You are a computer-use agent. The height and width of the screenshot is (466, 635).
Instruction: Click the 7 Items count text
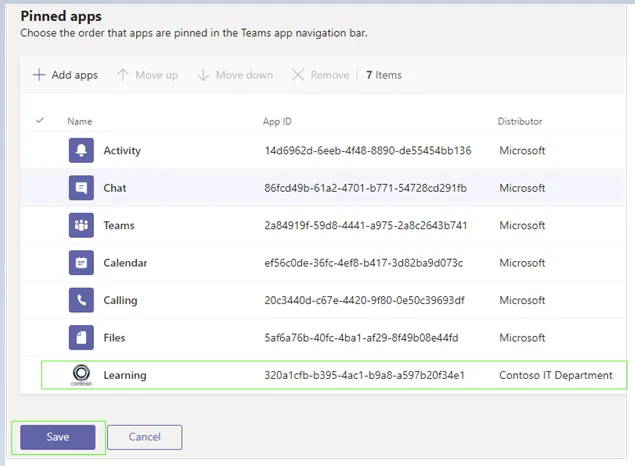click(384, 75)
